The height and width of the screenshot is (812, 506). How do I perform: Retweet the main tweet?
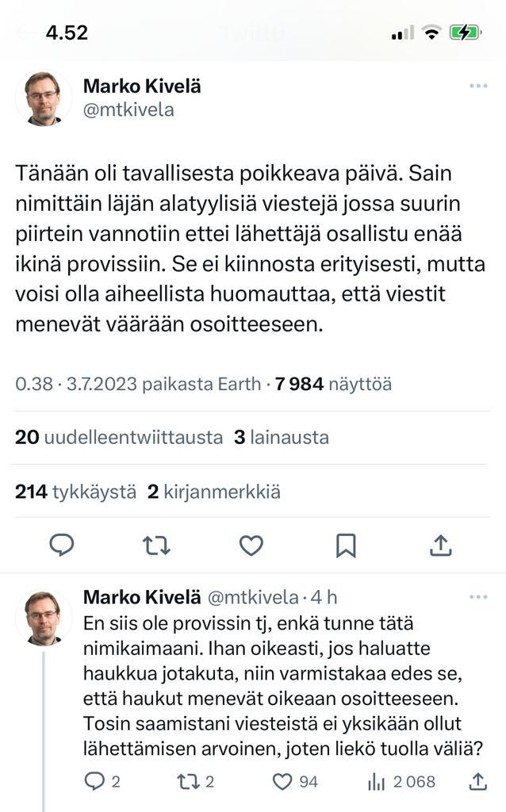point(156,545)
